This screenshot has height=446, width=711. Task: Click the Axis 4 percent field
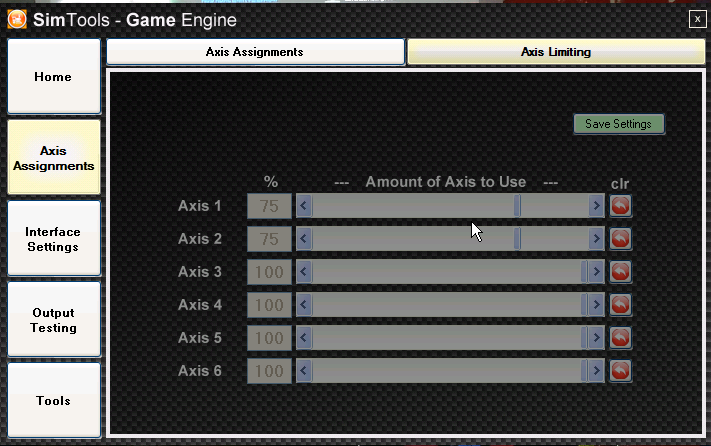(269, 305)
